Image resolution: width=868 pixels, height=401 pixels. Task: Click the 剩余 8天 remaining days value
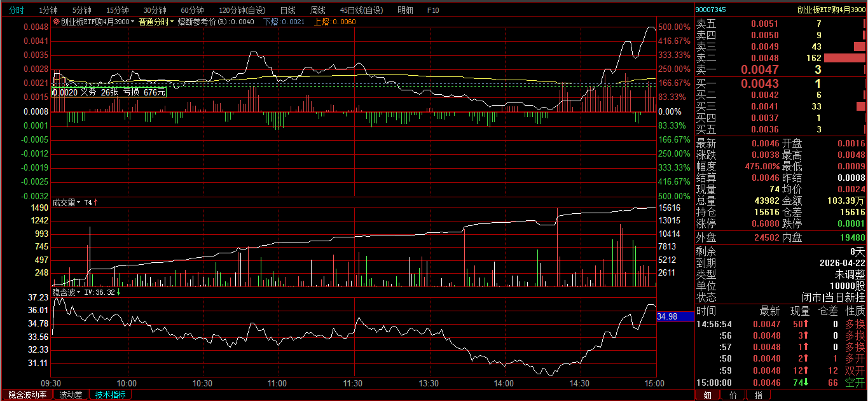[858, 251]
